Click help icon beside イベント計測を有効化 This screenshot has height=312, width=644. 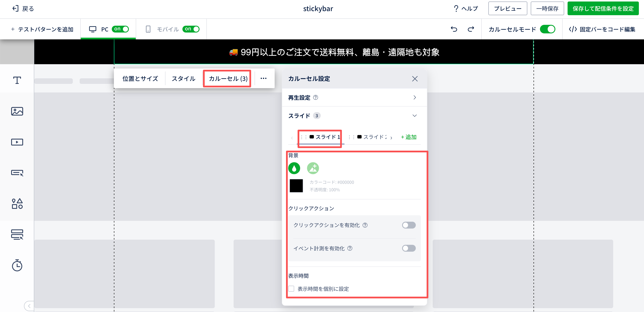click(350, 248)
